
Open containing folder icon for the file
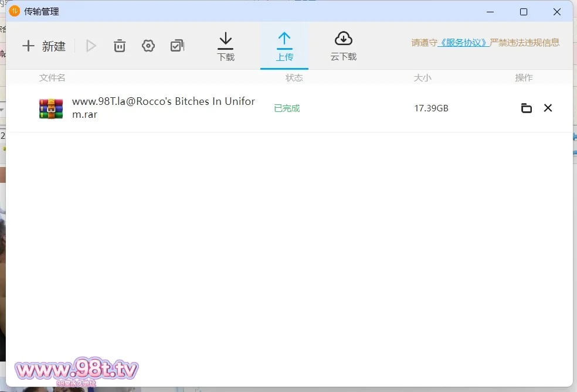pos(527,108)
